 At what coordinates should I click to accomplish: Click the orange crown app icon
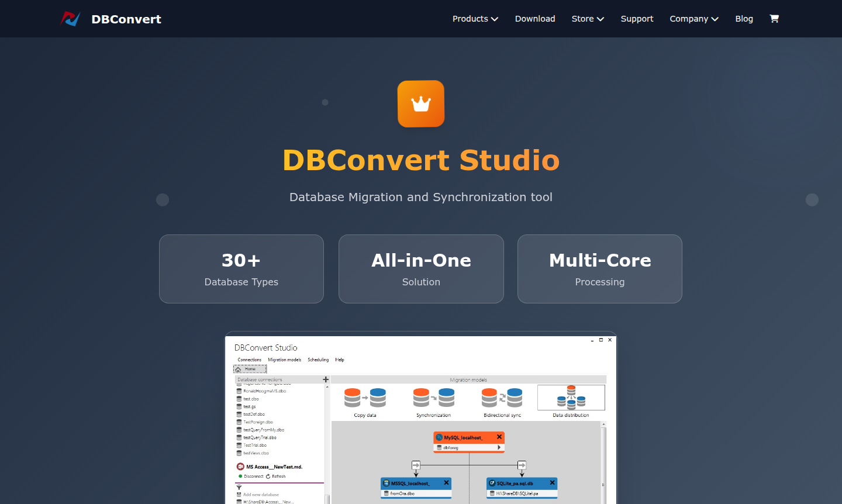tap(421, 103)
